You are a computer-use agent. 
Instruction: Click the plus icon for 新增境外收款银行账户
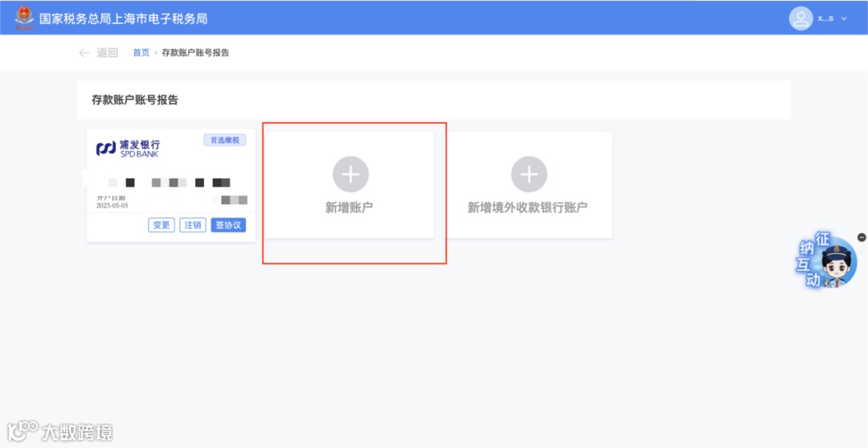(x=529, y=175)
